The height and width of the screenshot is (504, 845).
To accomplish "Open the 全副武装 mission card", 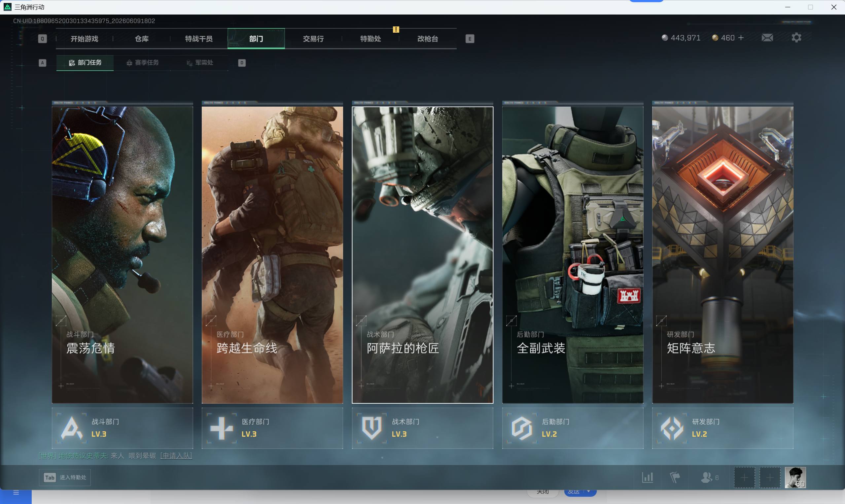I will click(x=573, y=255).
